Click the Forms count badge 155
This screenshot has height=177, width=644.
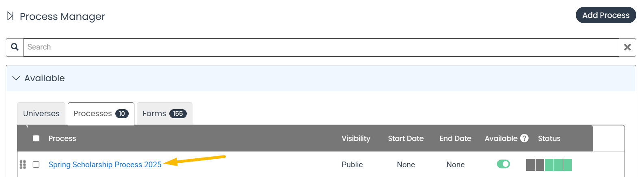178,114
